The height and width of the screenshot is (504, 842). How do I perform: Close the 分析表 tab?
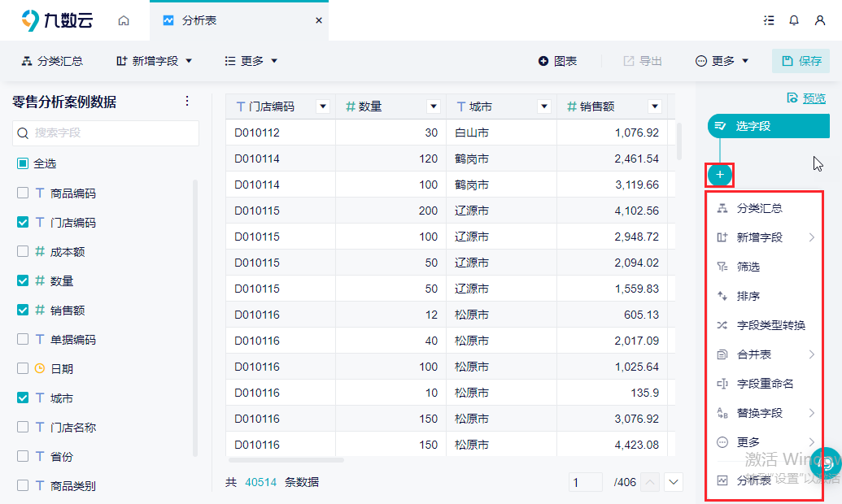318,20
